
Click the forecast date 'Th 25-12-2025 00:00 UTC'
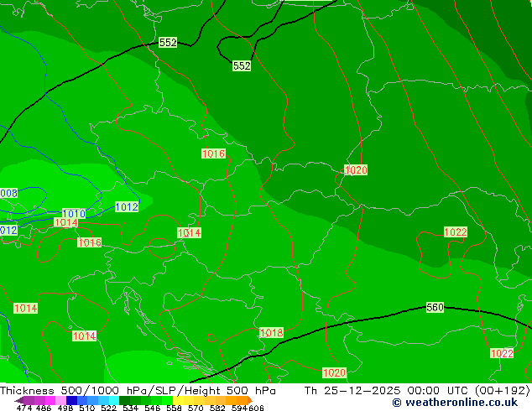point(386,391)
